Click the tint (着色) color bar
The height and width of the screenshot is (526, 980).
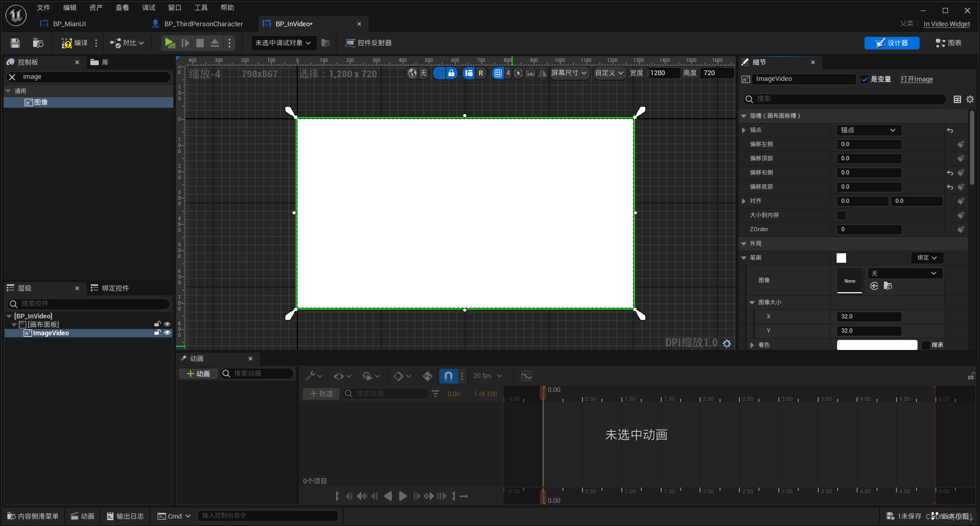point(877,345)
